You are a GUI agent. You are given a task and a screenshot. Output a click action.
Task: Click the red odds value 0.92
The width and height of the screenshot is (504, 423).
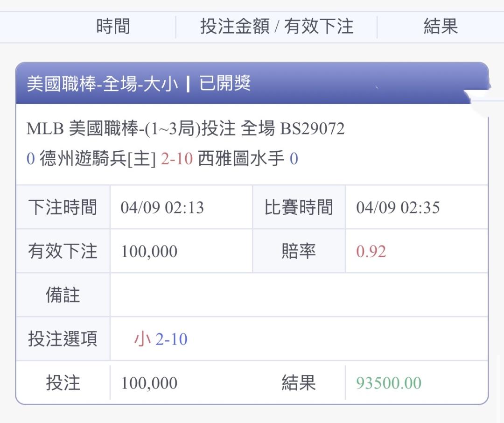(371, 252)
